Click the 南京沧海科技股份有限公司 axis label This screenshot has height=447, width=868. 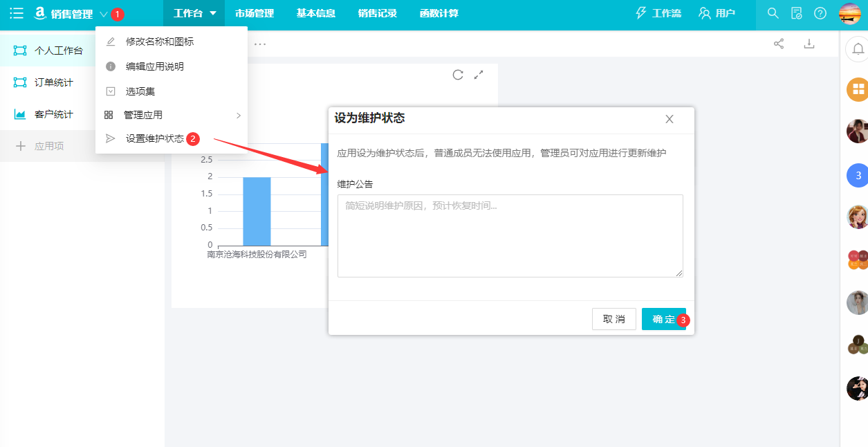257,254
